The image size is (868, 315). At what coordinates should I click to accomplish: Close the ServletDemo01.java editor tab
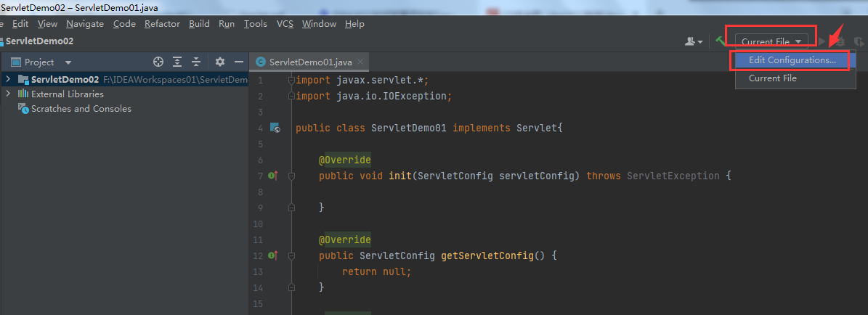pyautogui.click(x=360, y=62)
